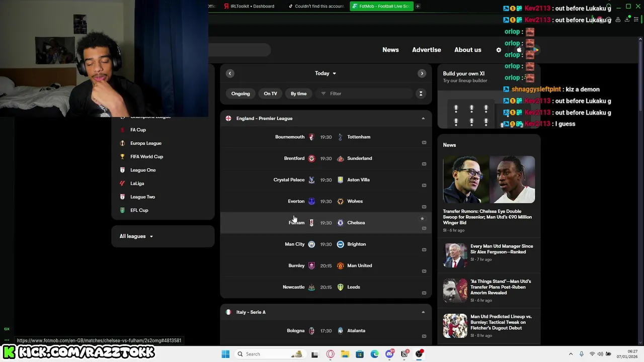Click the expand/collapse all leagues button
644x362 pixels.
[421, 94]
